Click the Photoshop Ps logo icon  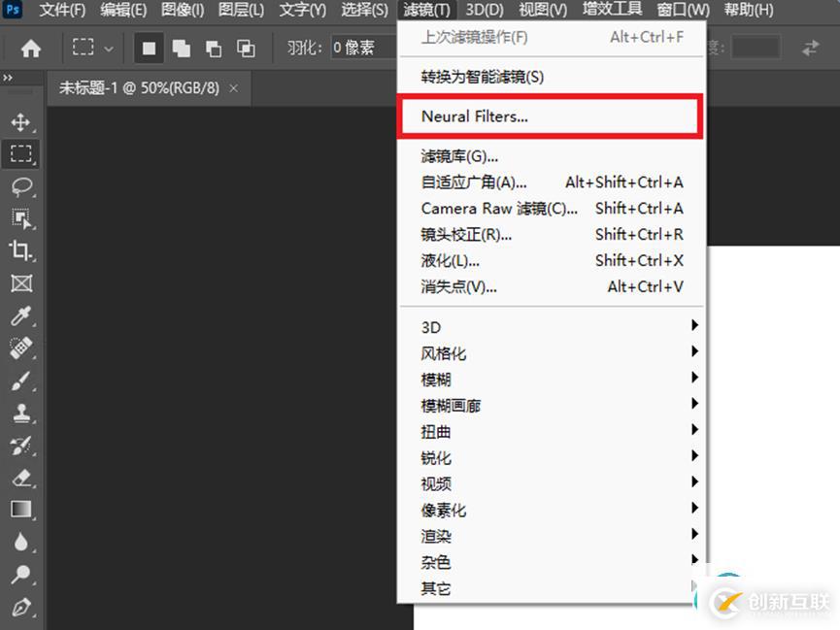point(13,10)
